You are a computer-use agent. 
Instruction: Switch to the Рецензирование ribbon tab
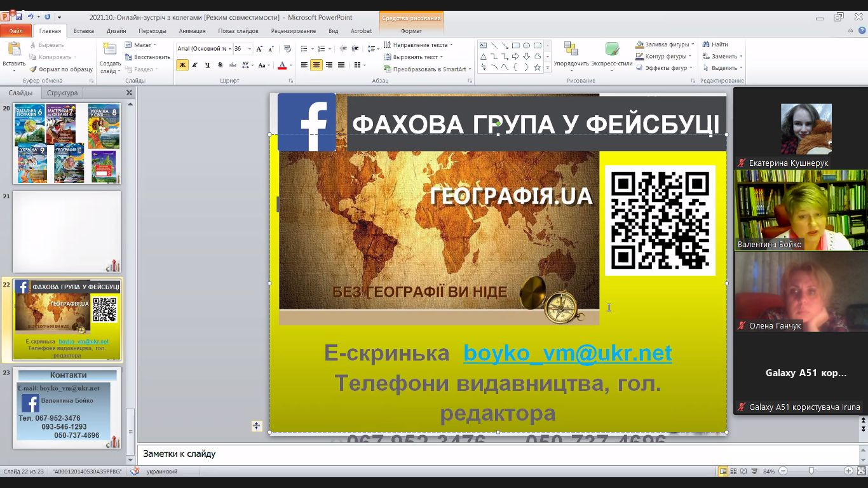[294, 30]
